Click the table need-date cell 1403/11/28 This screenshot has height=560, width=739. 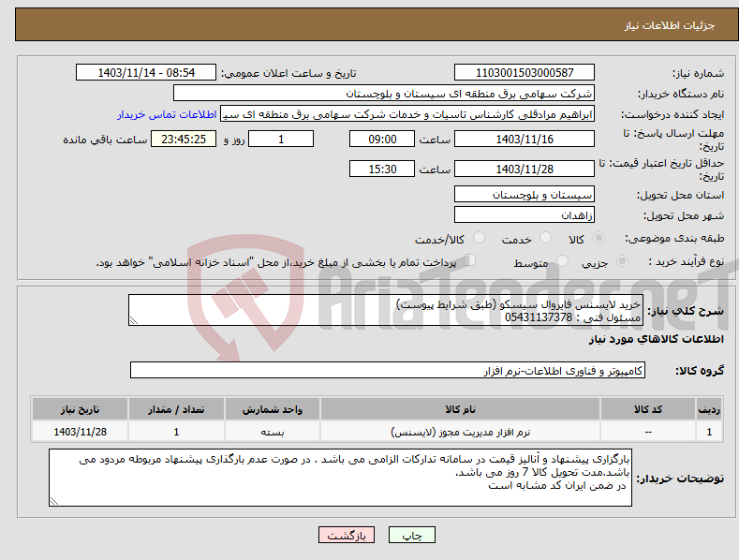pos(81,432)
